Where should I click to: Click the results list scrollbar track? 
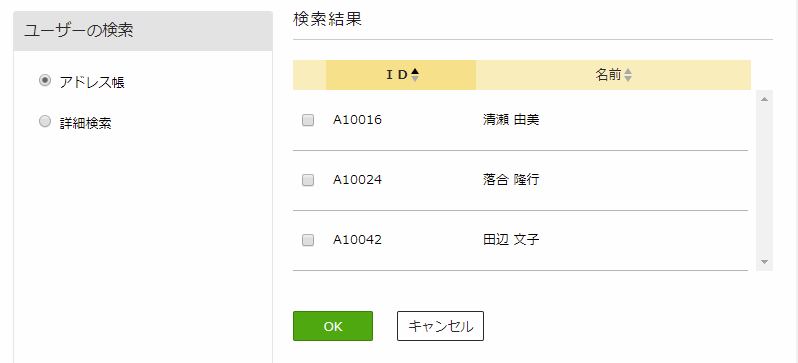(764, 180)
